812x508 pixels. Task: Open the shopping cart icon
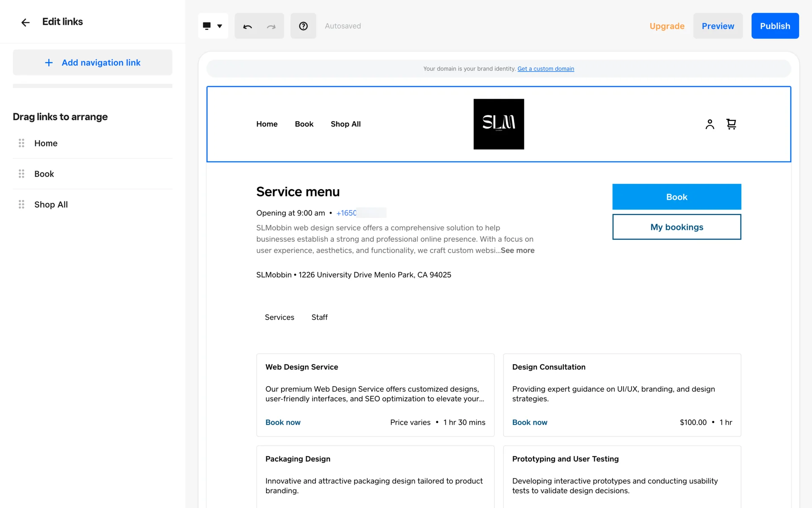coord(731,124)
